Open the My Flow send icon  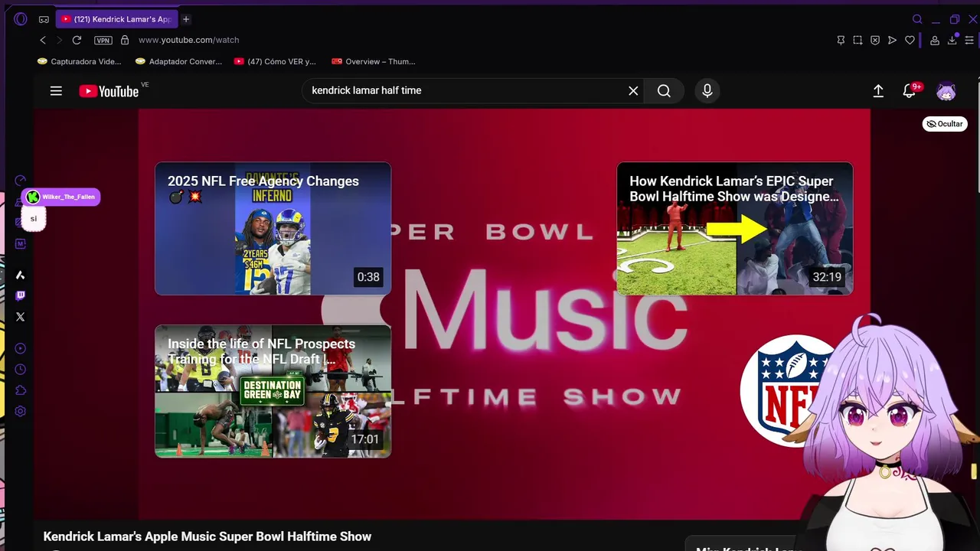click(892, 40)
